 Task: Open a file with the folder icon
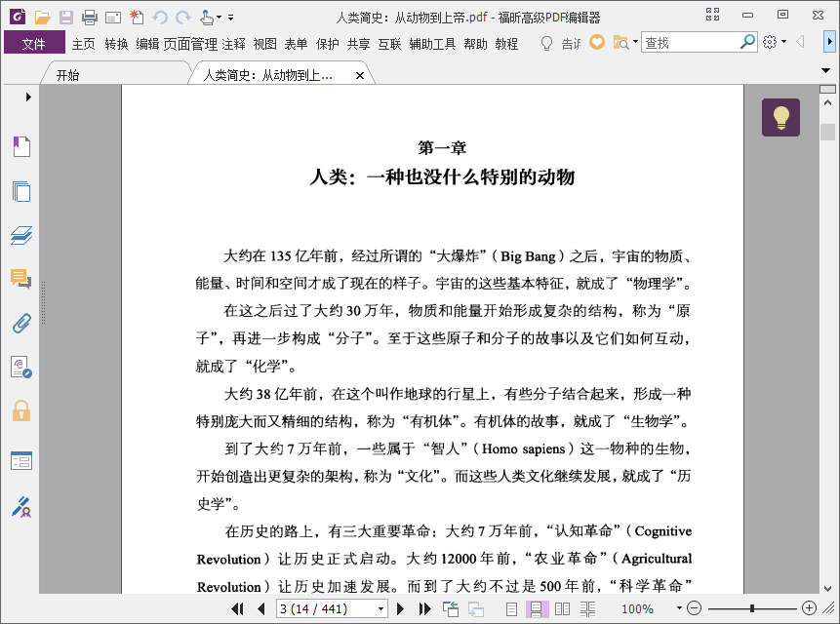point(42,18)
